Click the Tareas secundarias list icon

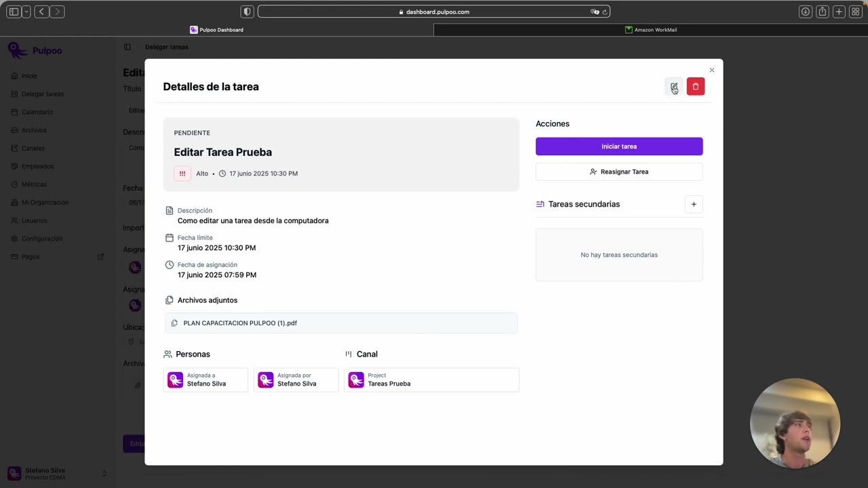tap(540, 204)
